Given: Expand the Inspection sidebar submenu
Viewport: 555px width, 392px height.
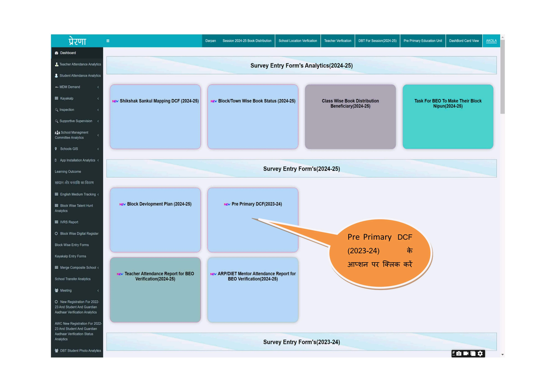Looking at the screenshot, I should pos(98,110).
